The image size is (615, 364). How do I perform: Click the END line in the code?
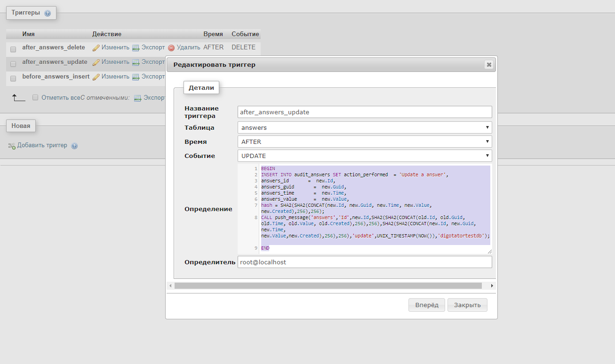coord(265,248)
